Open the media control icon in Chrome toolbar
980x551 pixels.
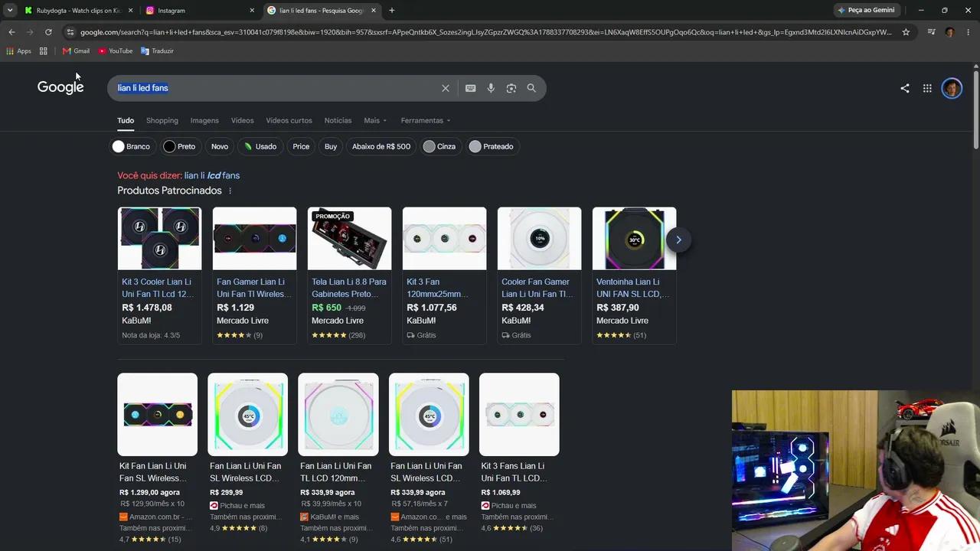click(x=931, y=32)
